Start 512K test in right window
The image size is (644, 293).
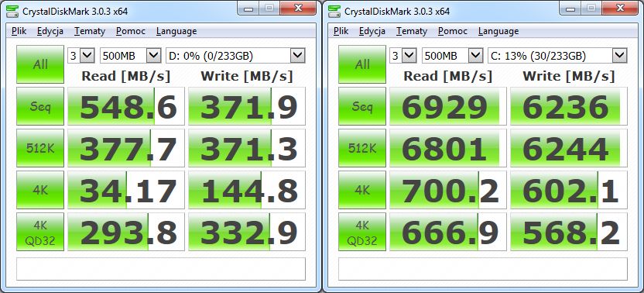tap(362, 148)
